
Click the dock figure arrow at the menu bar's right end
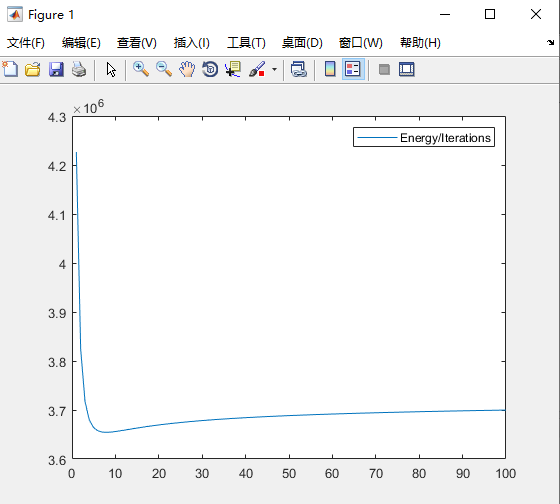(x=550, y=43)
